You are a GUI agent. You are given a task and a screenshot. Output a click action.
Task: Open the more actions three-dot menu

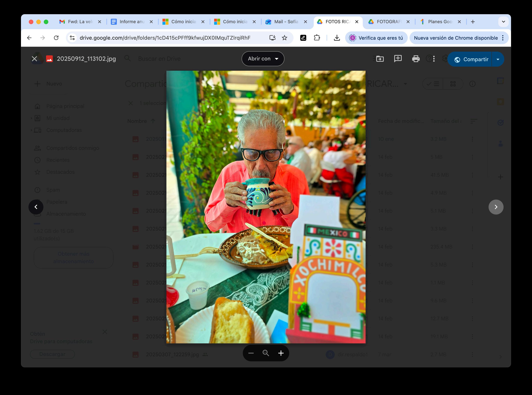[x=434, y=59]
